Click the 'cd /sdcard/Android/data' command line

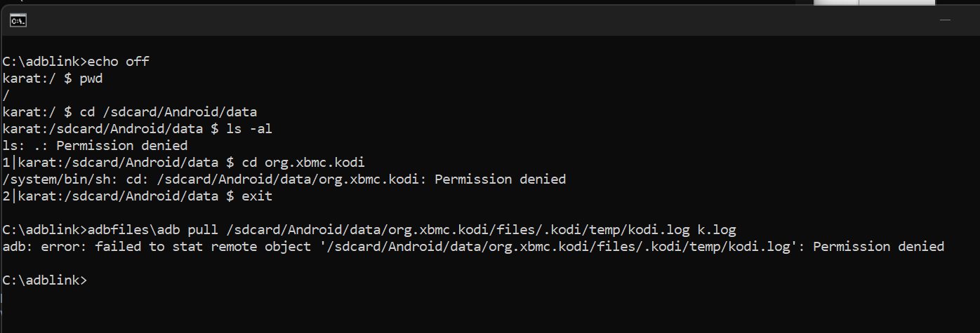130,112
